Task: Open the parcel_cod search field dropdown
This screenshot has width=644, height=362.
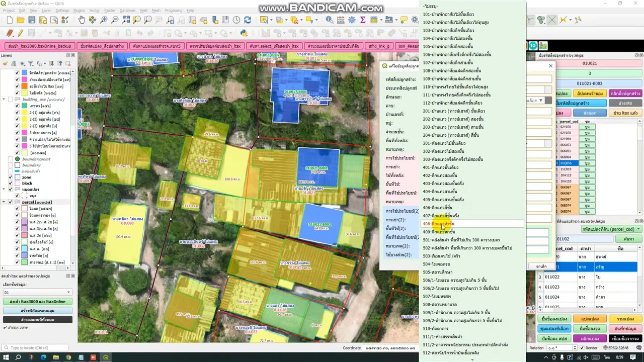Action: click(x=611, y=229)
